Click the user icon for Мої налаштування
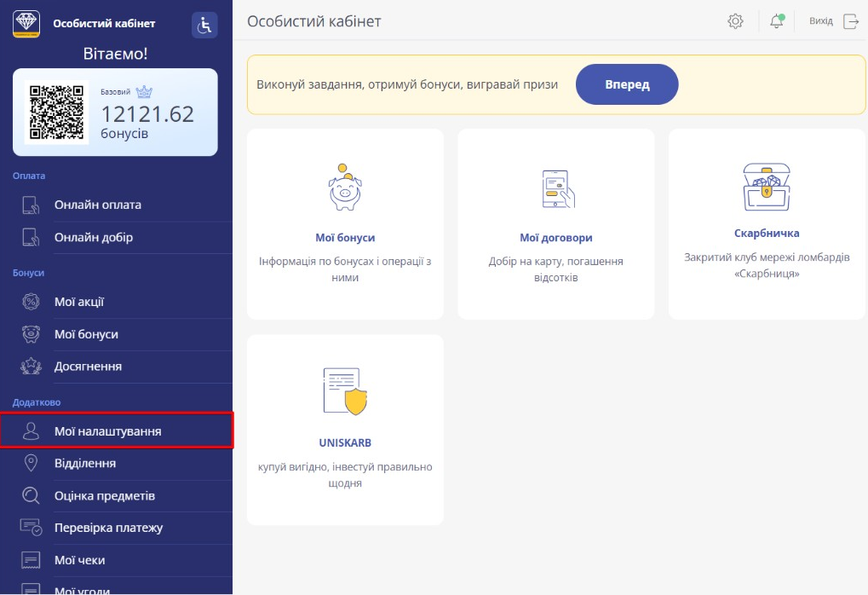The image size is (868, 595). tap(31, 431)
